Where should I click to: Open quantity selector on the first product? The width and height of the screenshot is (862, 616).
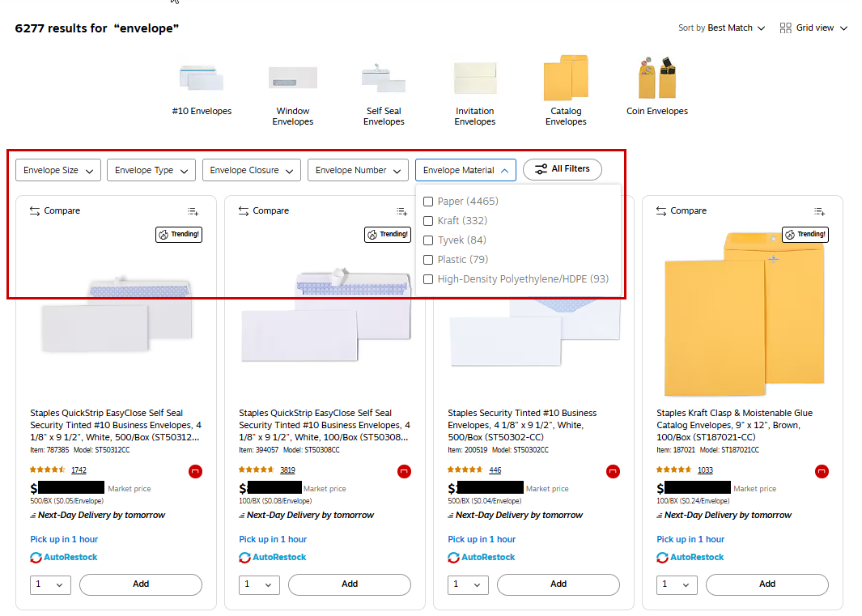51,584
